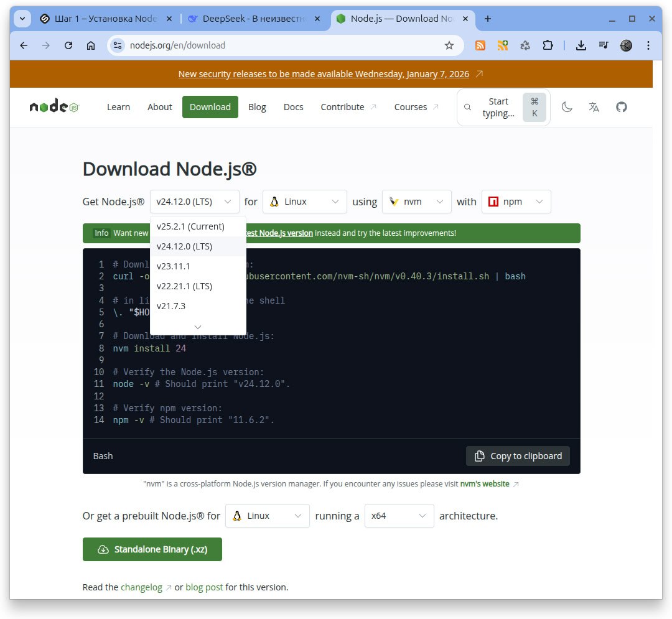Screen dimensions: 672x619
Task: Open the npm package manager dropdown
Action: [516, 202]
